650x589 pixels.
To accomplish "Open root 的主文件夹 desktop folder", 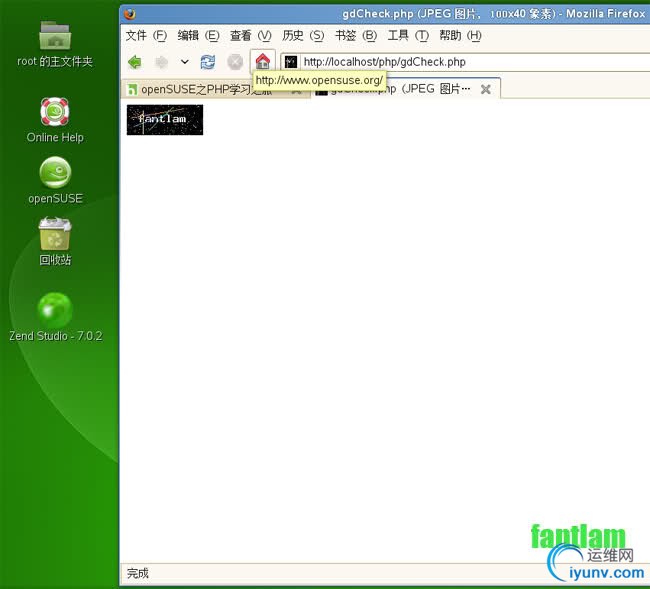I will (55, 44).
